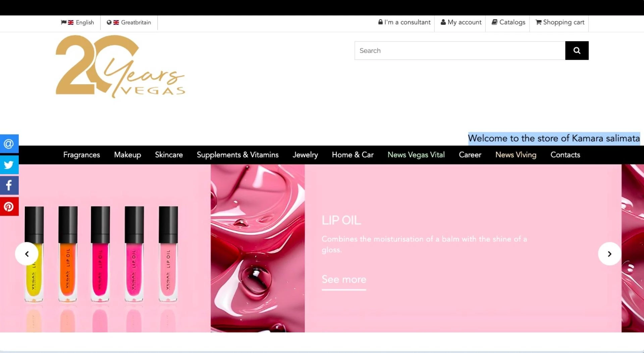Open Jewelry menu
The image size is (644, 353).
click(305, 155)
